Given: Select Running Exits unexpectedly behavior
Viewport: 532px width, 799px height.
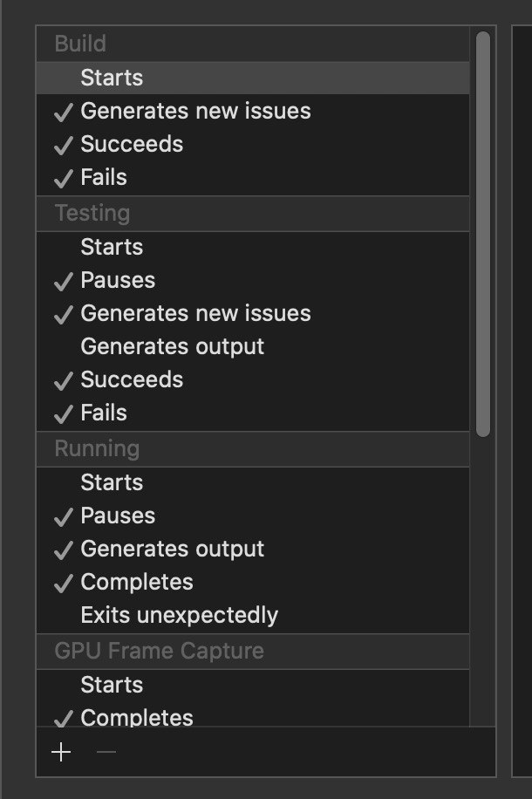Looking at the screenshot, I should coord(179,615).
